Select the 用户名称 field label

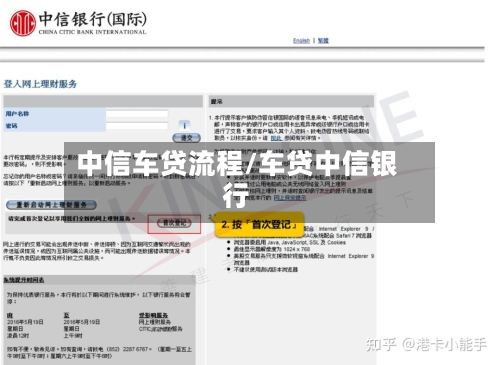tap(17, 114)
